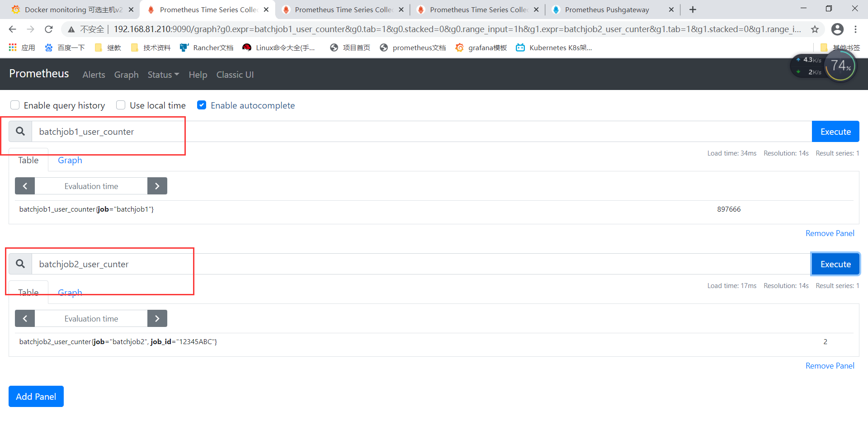This screenshot has height=421, width=868.
Task: Click the 74% progress circle overlay
Action: (840, 66)
